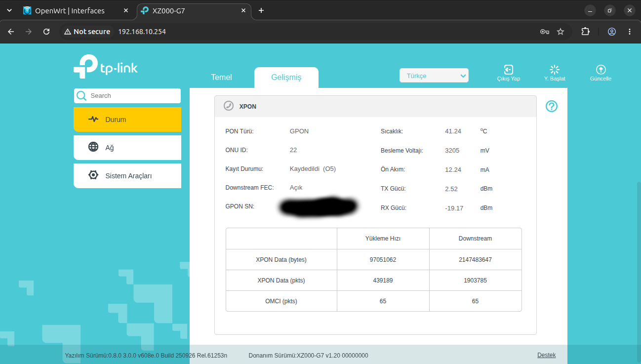Screen dimensions: 641x364
Task: Open the help question mark icon
Action: pyautogui.click(x=552, y=106)
